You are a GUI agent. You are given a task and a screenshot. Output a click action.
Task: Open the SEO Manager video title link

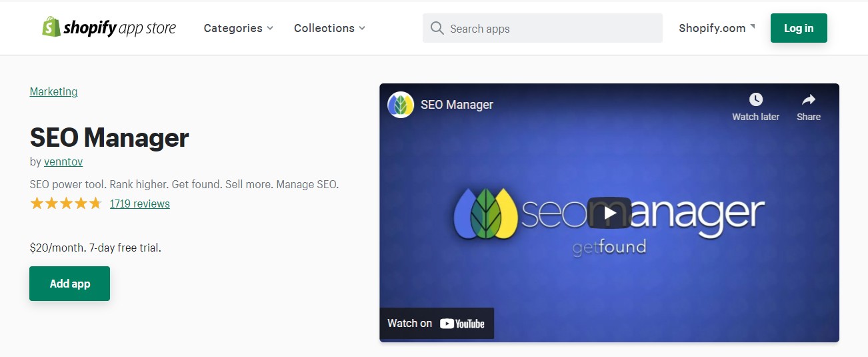tap(457, 105)
